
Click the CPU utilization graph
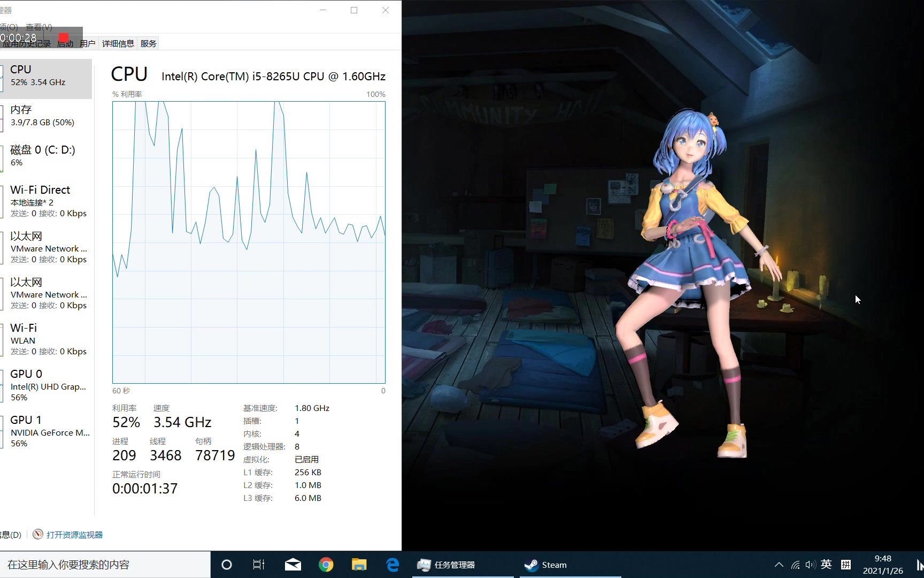coord(249,242)
